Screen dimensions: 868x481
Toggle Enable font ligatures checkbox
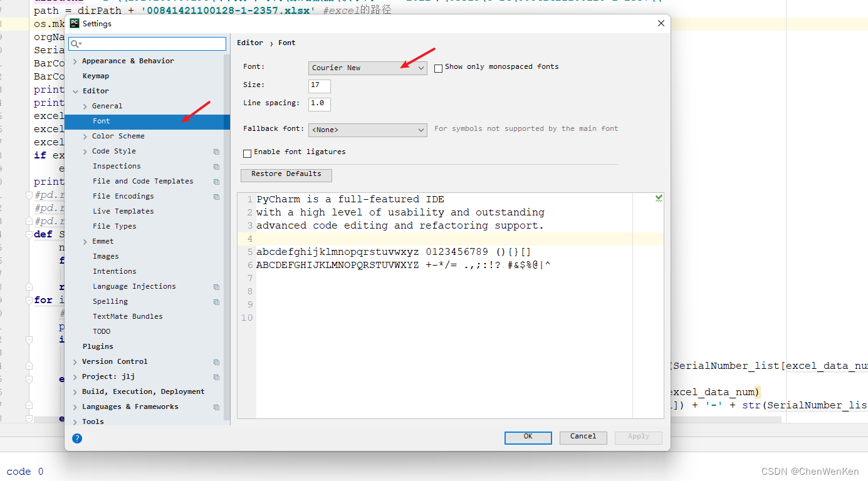247,153
